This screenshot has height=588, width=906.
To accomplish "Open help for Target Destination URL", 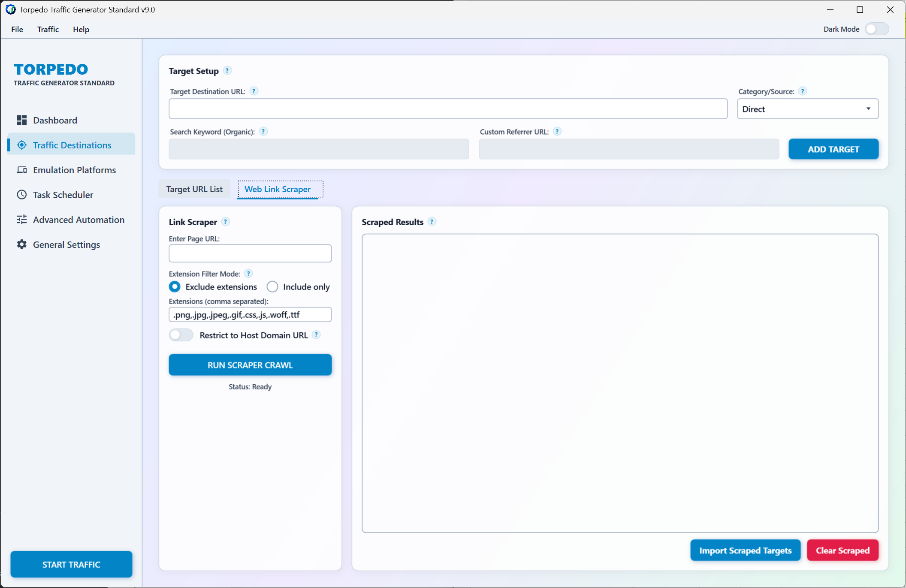I will coord(254,91).
